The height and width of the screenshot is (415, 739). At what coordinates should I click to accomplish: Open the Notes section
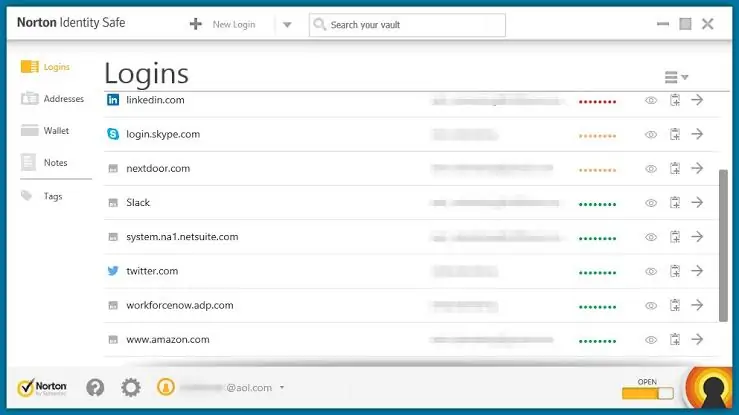pyautogui.click(x=44, y=163)
